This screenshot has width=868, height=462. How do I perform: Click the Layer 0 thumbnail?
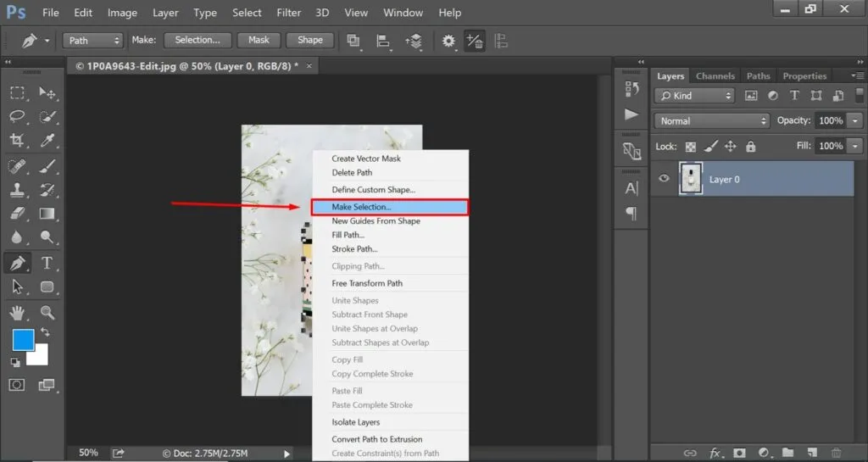tap(692, 179)
